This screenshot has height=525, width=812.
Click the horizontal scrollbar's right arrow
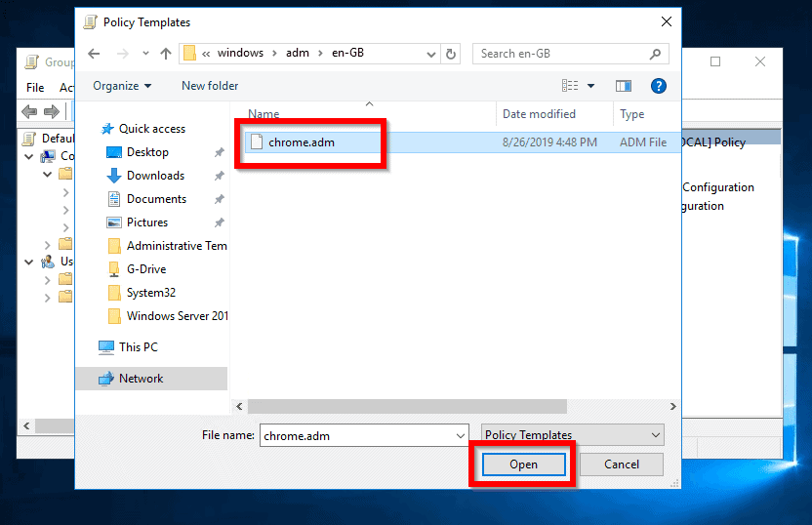[x=672, y=406]
